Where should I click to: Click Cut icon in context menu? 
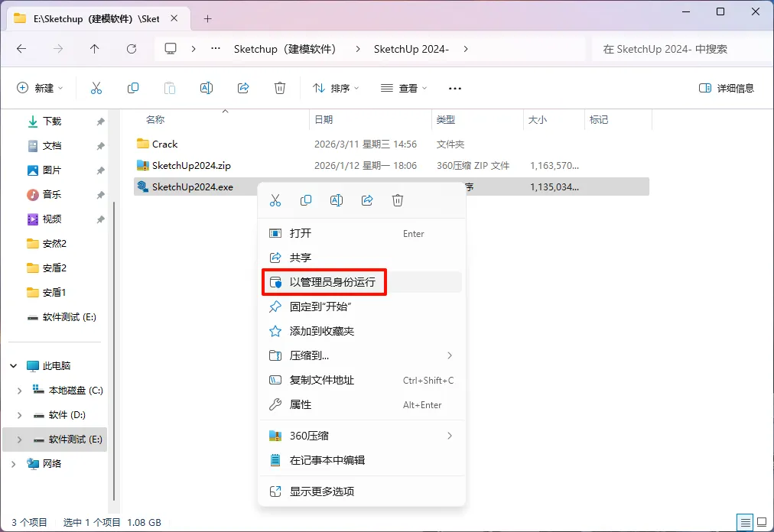[x=275, y=200]
